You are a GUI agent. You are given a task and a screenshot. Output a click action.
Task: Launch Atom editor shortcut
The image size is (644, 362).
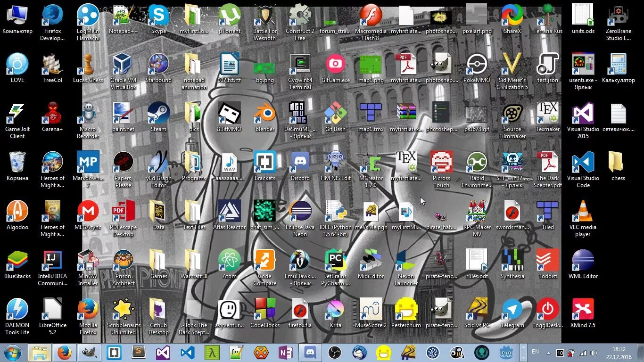230,265
